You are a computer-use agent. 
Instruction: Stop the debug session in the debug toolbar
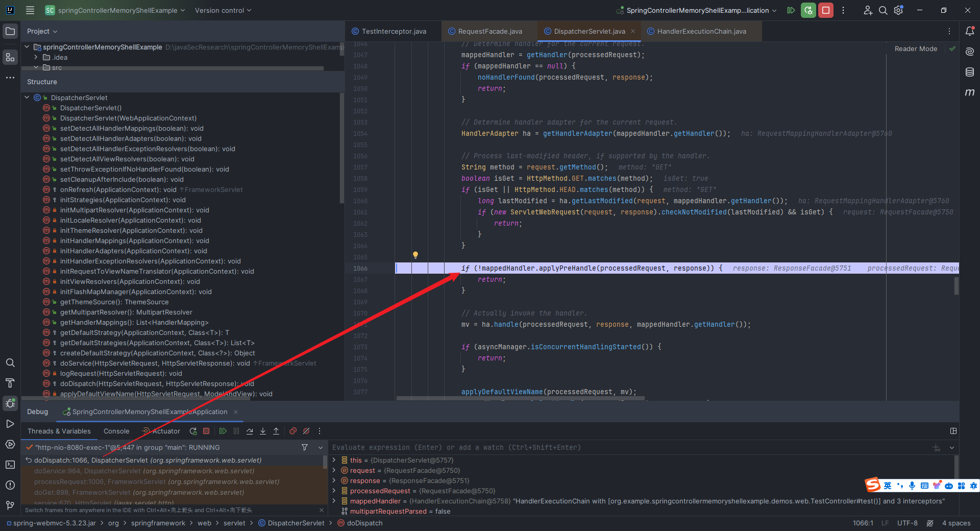click(206, 431)
